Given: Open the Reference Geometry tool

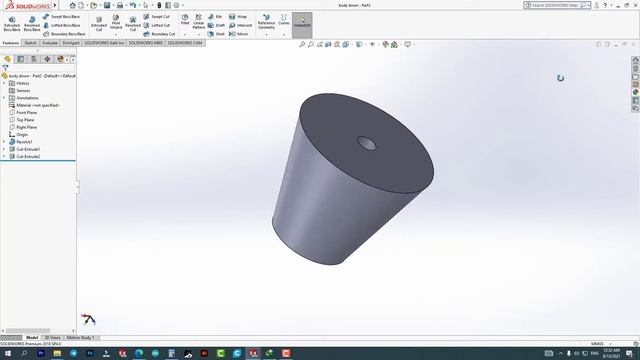Looking at the screenshot, I should click(267, 22).
